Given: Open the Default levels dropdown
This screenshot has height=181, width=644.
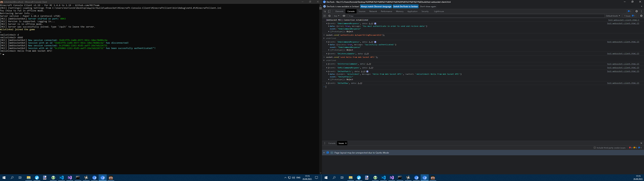Looking at the screenshot, I should pyautogui.click(x=613, y=16).
